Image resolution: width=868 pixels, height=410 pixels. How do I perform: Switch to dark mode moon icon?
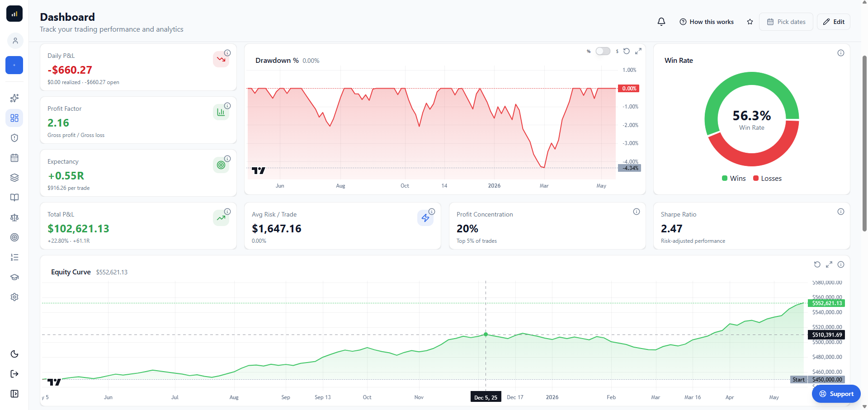(x=14, y=354)
